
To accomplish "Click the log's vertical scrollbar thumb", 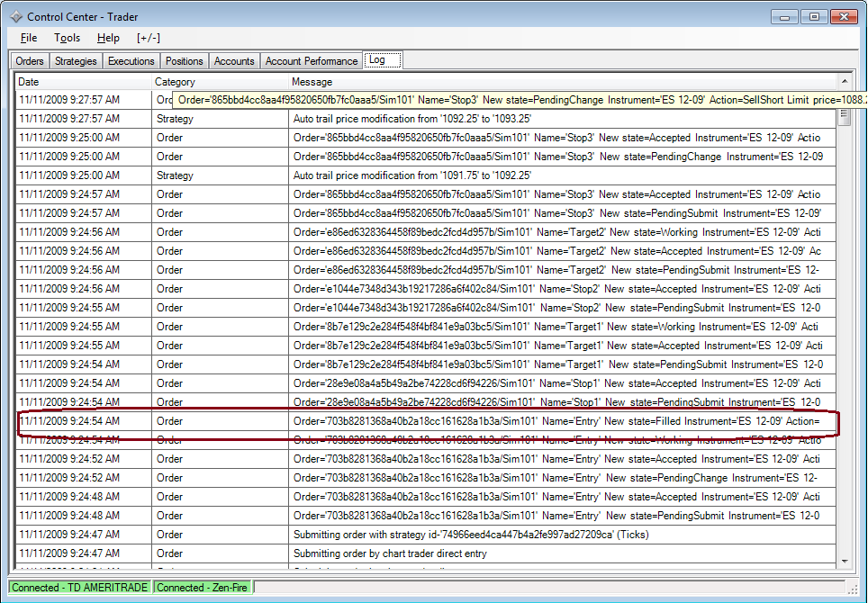I will tap(845, 118).
